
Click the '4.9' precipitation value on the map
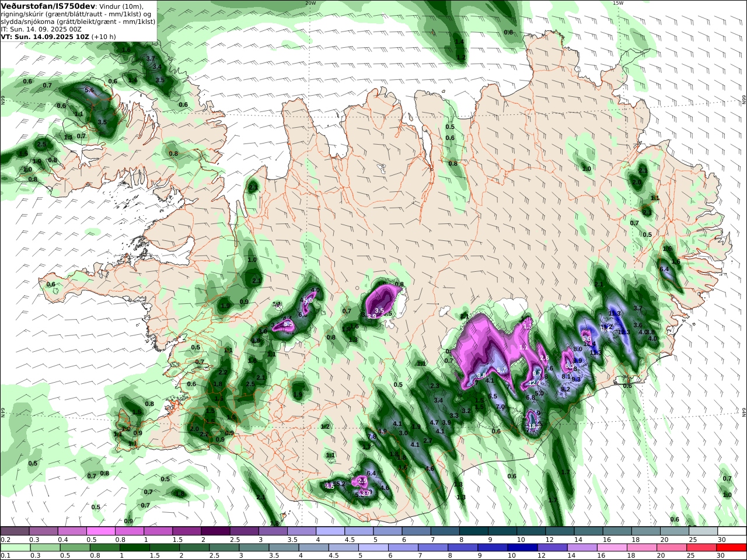(383, 432)
